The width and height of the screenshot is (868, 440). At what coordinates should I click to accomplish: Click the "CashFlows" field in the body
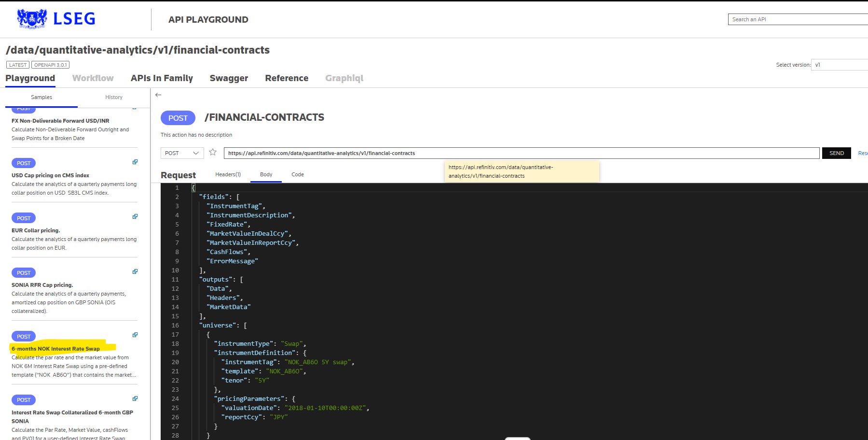(228, 252)
